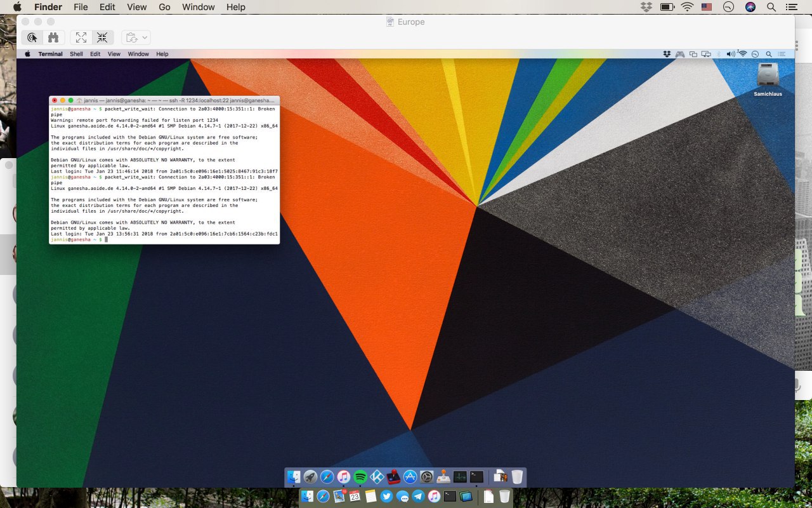Open Telegram from the local Dock
The width and height of the screenshot is (812, 508).
tap(418, 497)
